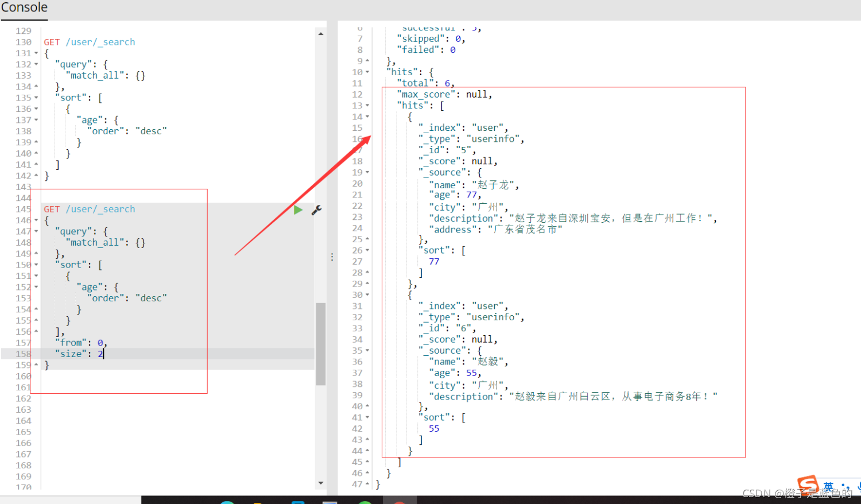Click "age": 55 in the response

click(x=455, y=373)
